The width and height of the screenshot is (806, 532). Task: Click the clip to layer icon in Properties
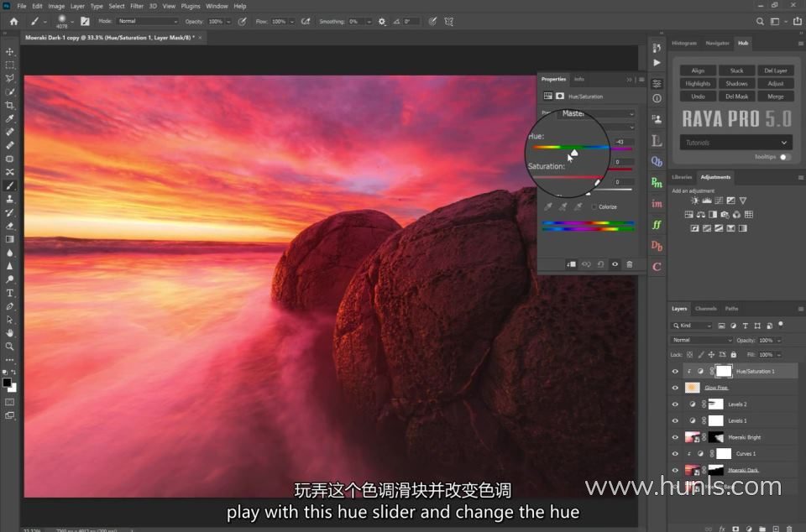pos(571,264)
